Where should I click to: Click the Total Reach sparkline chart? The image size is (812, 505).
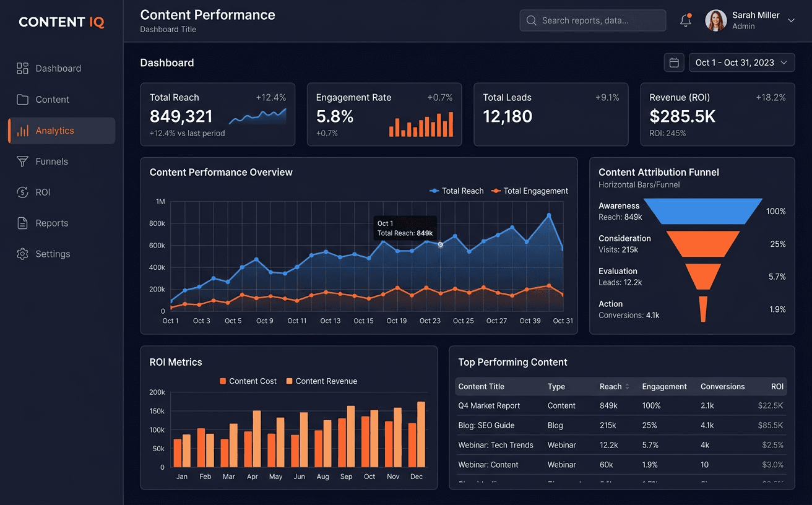257,116
